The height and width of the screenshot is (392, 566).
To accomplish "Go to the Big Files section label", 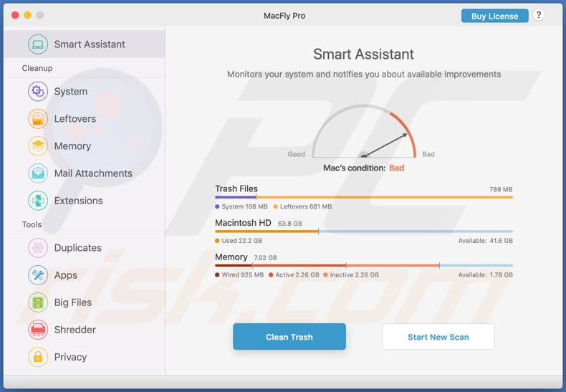I will (x=73, y=302).
